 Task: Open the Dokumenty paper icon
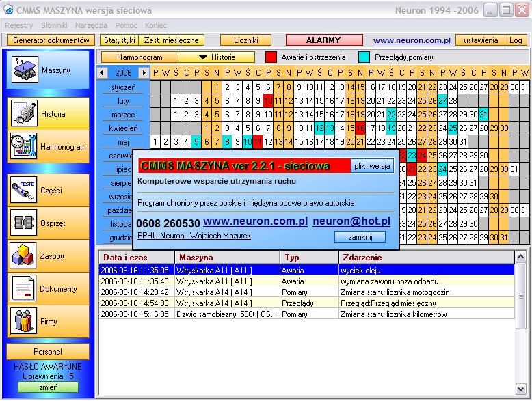[23, 288]
